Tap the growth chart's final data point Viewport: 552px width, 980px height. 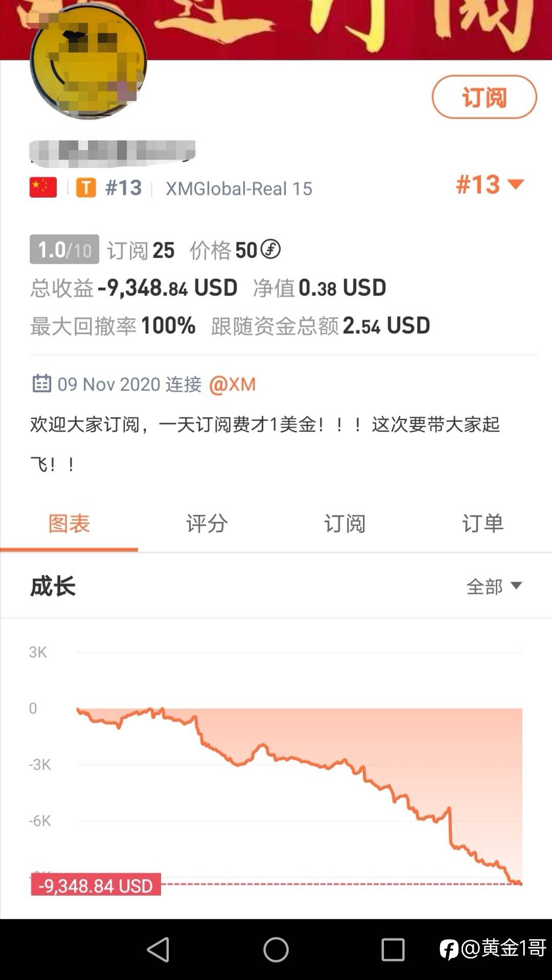(520, 882)
